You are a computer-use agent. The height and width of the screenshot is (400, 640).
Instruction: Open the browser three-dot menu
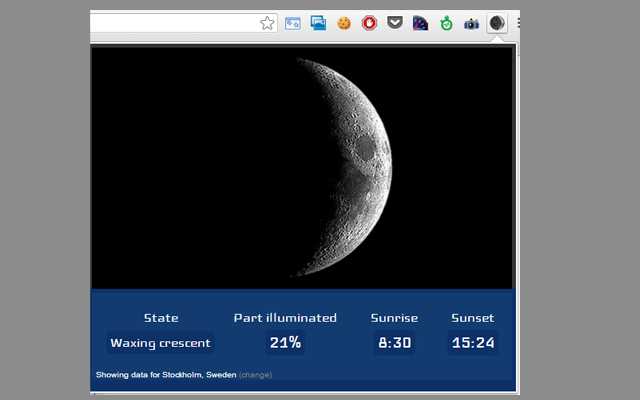(x=518, y=23)
